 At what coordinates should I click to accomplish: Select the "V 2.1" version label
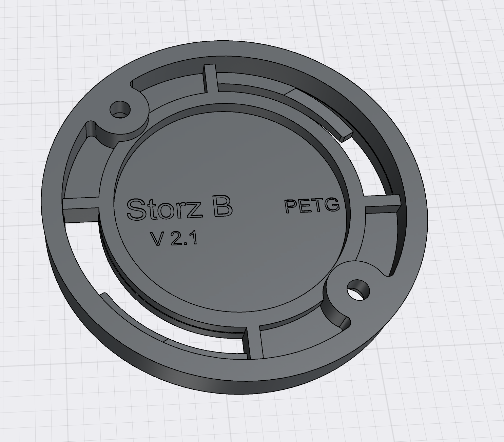pyautogui.click(x=175, y=239)
